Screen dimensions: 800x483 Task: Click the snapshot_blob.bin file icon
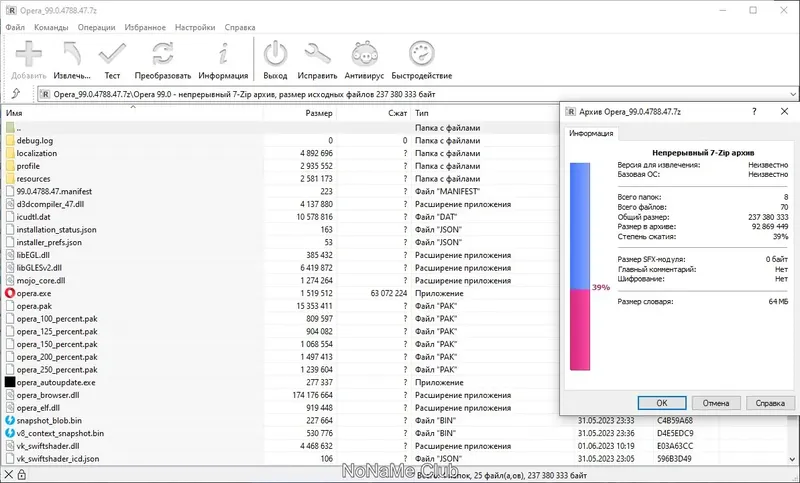coord(10,420)
